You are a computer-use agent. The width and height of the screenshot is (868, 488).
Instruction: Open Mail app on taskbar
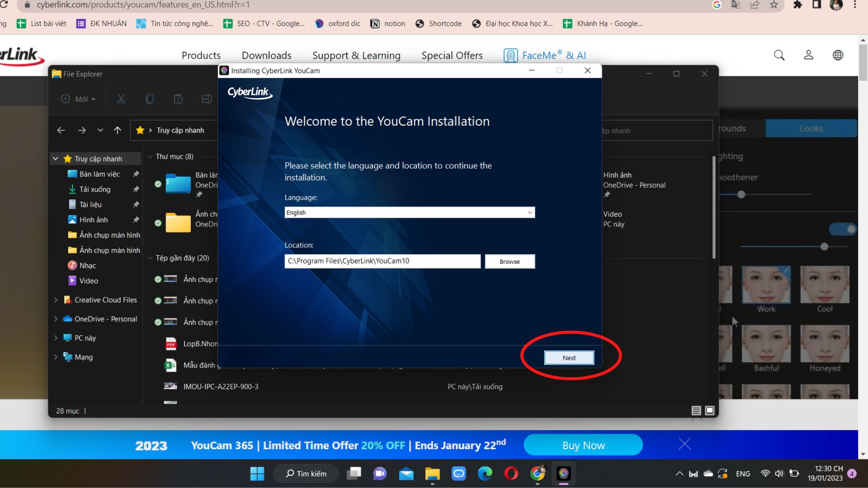pos(406,474)
